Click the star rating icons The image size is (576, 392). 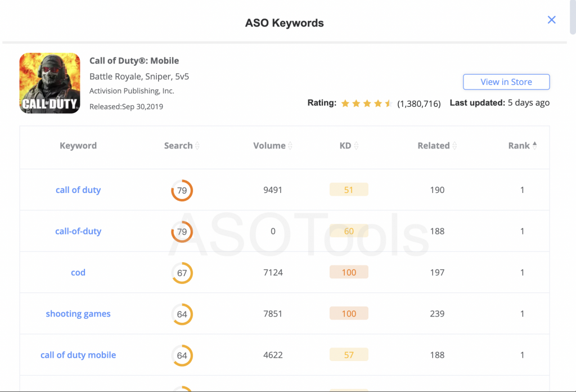click(x=367, y=103)
